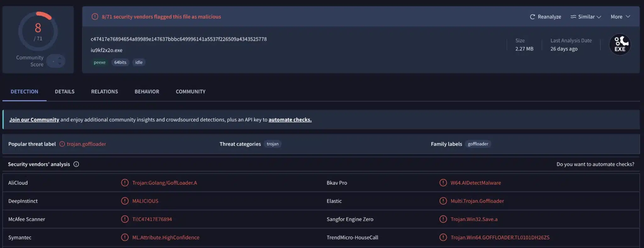Viewport: 644px width, 248px height.
Task: Open the Community tab
Action: pos(191,92)
